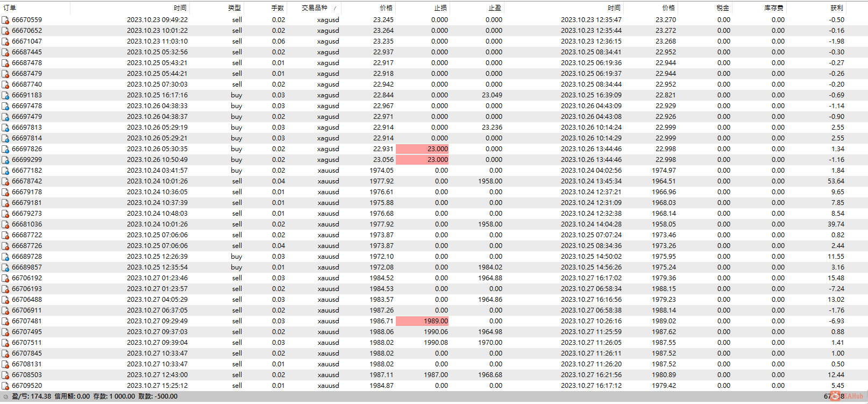Select the profit value 39.74
The width and height of the screenshot is (868, 404).
(836, 224)
